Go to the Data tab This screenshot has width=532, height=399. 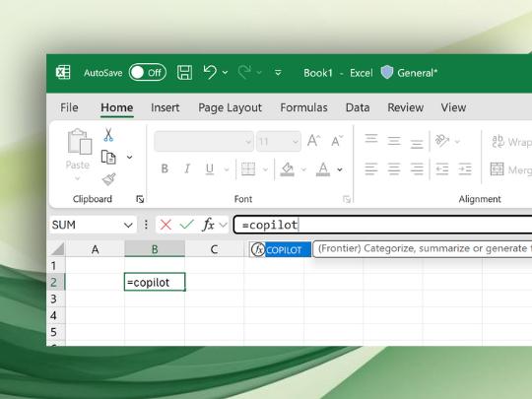coord(358,107)
